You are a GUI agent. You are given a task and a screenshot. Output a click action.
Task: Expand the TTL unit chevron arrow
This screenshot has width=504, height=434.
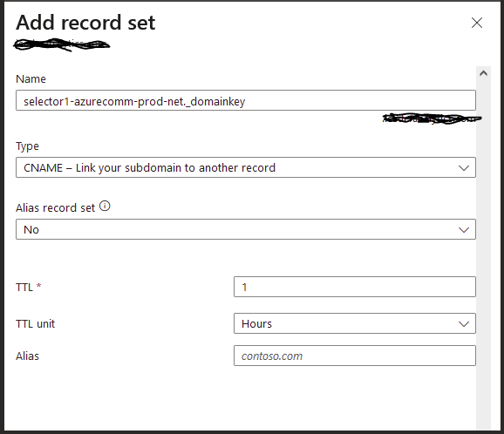pos(464,324)
